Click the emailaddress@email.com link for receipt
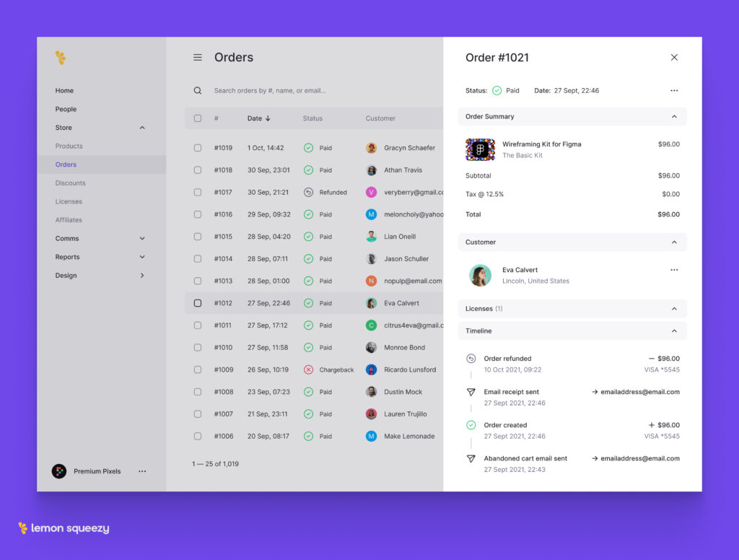This screenshot has width=739, height=560. click(x=639, y=392)
